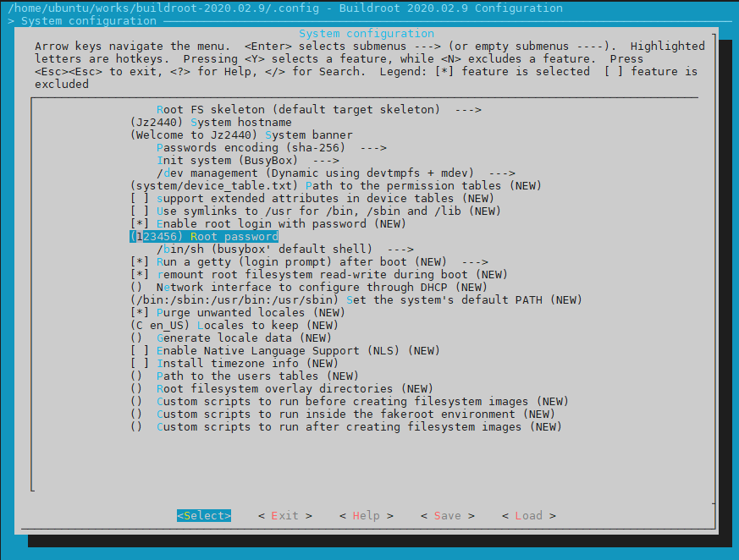Viewport: 739px width, 560px height.
Task: Toggle remount root filesystem read-write option
Action: pyautogui.click(x=319, y=275)
